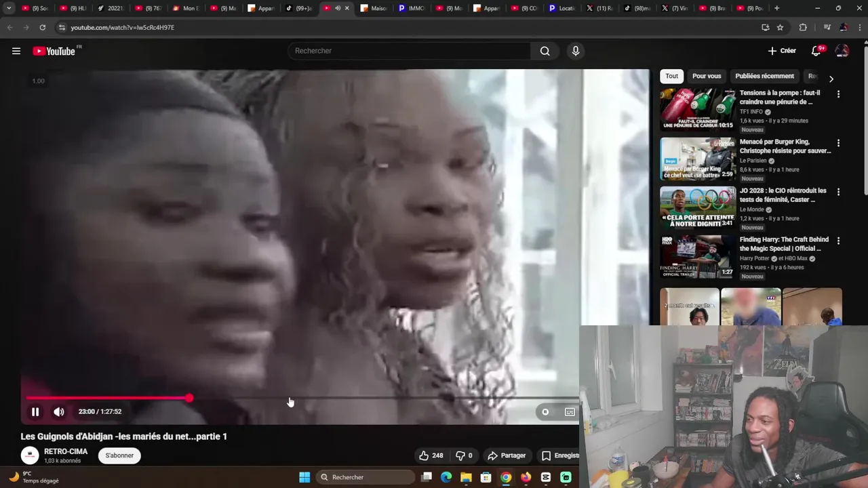Like the video with 248 likes
The height and width of the screenshot is (488, 868).
[x=431, y=455]
